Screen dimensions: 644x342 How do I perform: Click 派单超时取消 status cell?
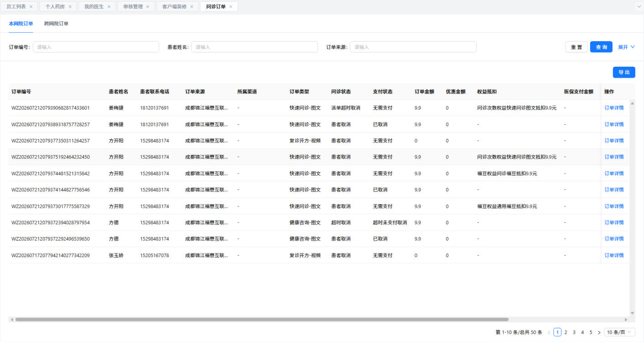346,108
